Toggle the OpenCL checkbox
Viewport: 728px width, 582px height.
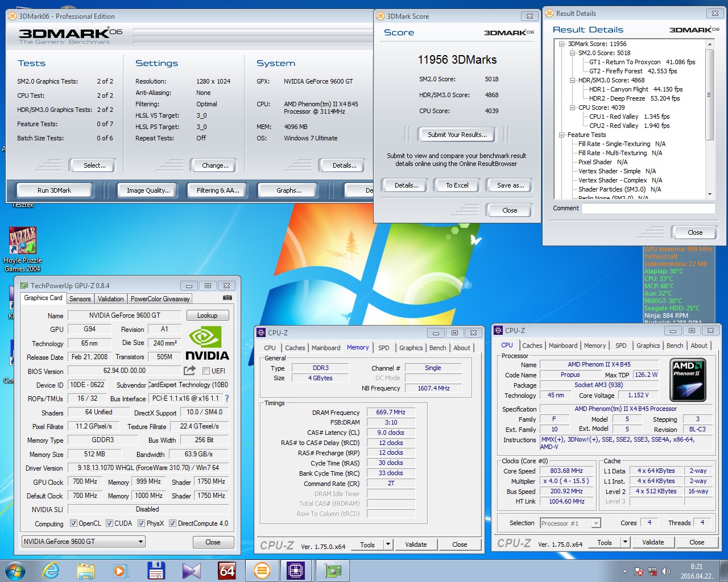73,523
